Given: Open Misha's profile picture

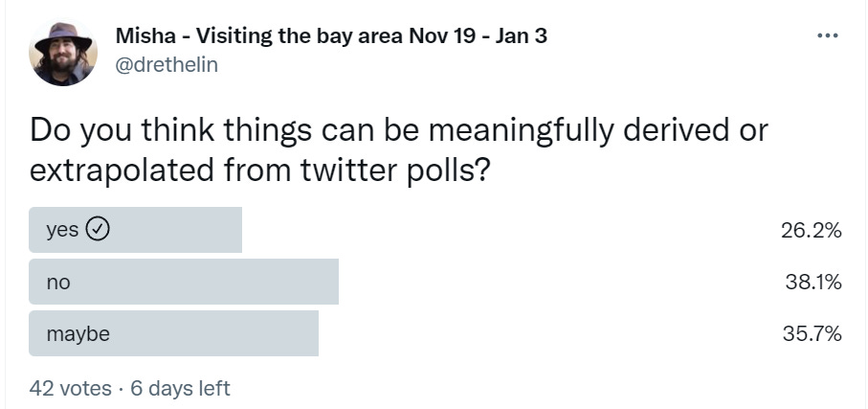Looking at the screenshot, I should point(64,54).
